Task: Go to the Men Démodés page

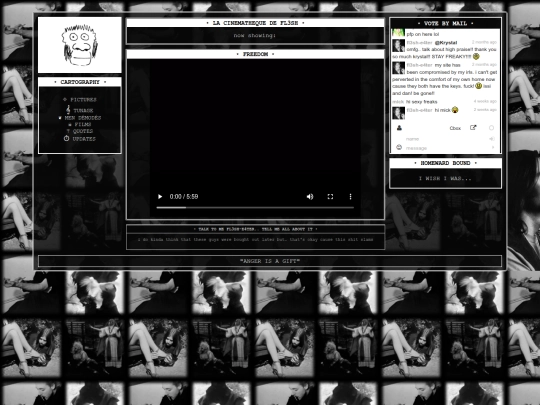Action: [x=83, y=118]
